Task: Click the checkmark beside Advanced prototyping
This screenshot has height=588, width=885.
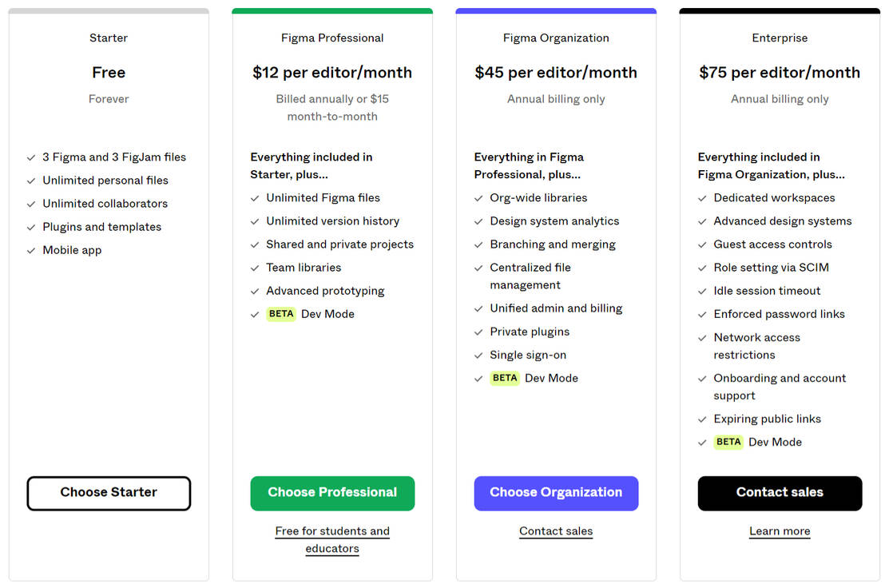Action: pos(255,290)
